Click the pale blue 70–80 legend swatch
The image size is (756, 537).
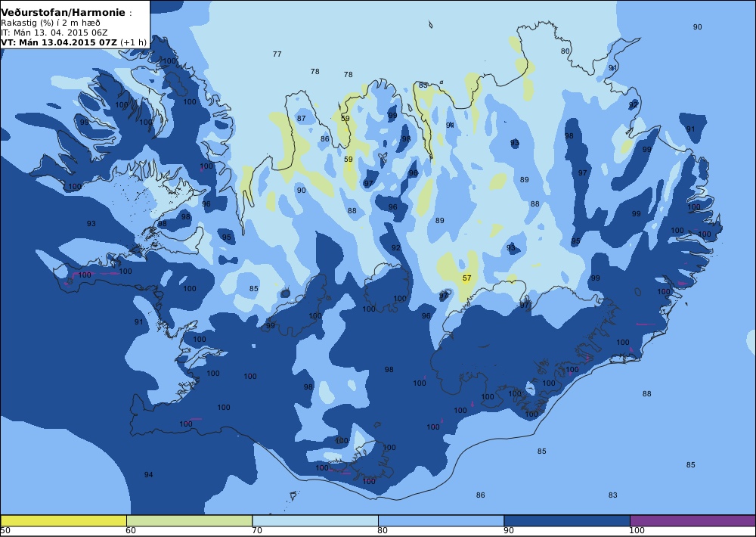coord(315,520)
